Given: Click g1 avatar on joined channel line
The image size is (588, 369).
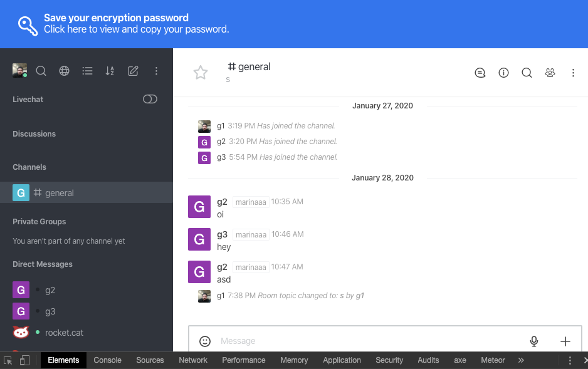Looking at the screenshot, I should [204, 127].
